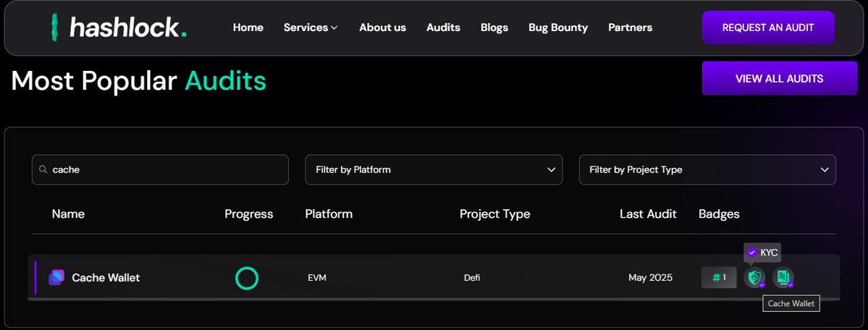Click the Defi project type cell
Viewport: 868px width, 330px height.
471,278
